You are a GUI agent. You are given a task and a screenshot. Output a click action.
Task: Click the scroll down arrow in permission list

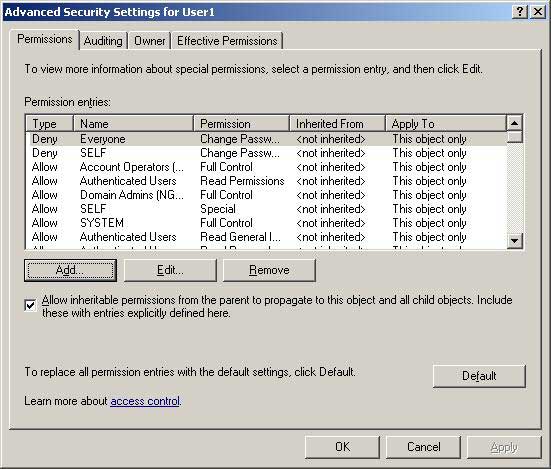(x=514, y=241)
